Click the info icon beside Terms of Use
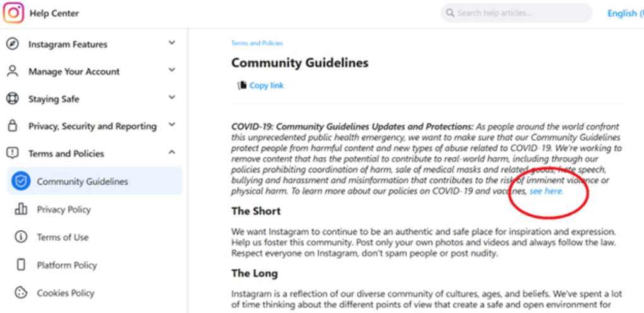Image resolution: width=644 pixels, height=313 pixels. [x=21, y=237]
